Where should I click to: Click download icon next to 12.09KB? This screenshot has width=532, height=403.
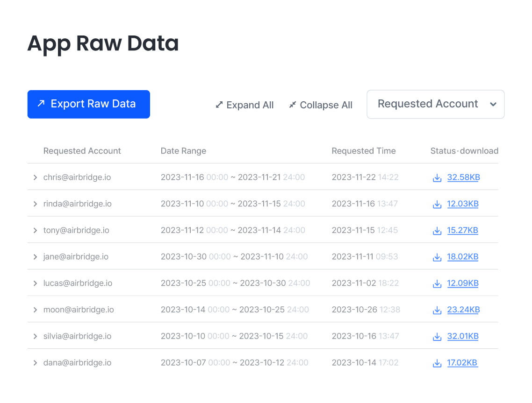[437, 283]
